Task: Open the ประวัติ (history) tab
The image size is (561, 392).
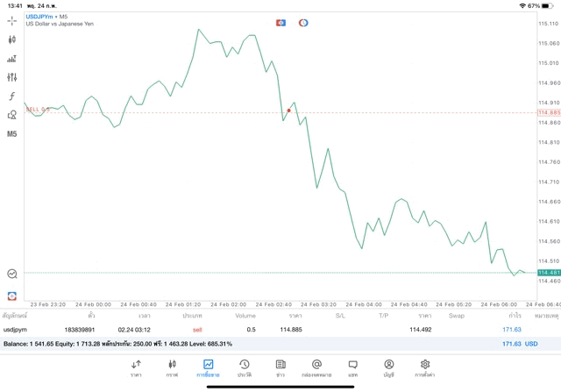Action: [x=245, y=368]
